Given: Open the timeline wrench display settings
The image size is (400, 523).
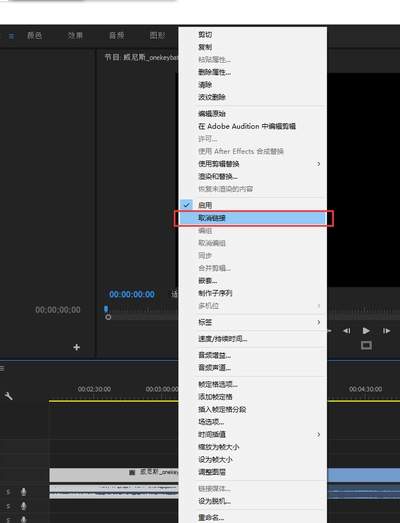Looking at the screenshot, I should point(8,396).
